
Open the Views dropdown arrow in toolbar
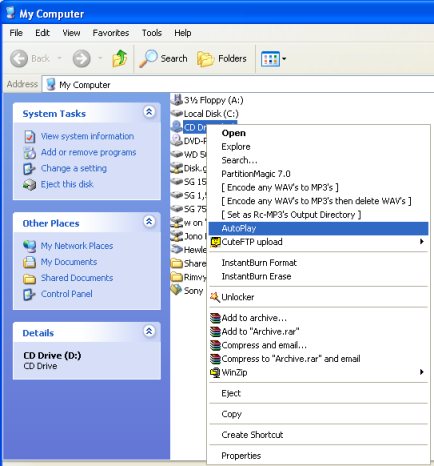(x=284, y=59)
